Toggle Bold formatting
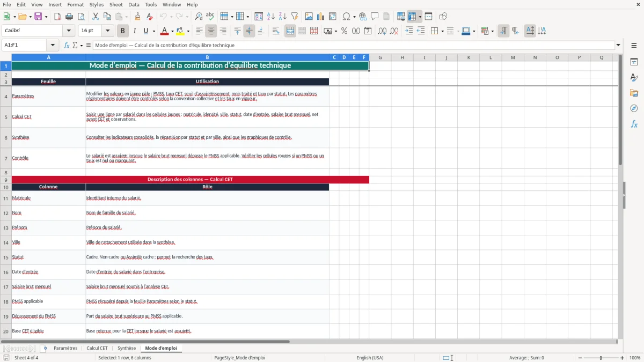The height and width of the screenshot is (362, 644). (x=122, y=31)
